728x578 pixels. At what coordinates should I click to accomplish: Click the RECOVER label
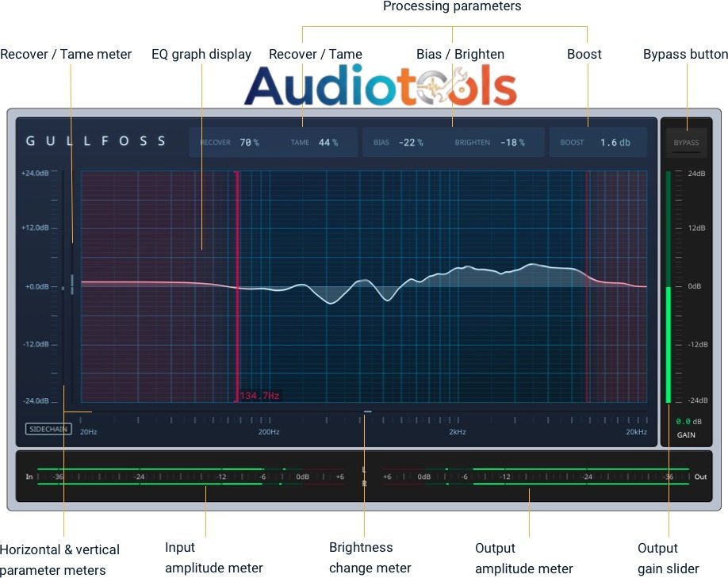[x=216, y=143]
